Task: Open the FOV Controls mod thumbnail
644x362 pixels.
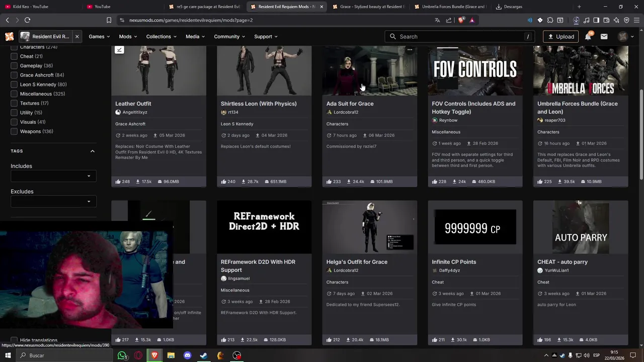Action: tap(475, 70)
